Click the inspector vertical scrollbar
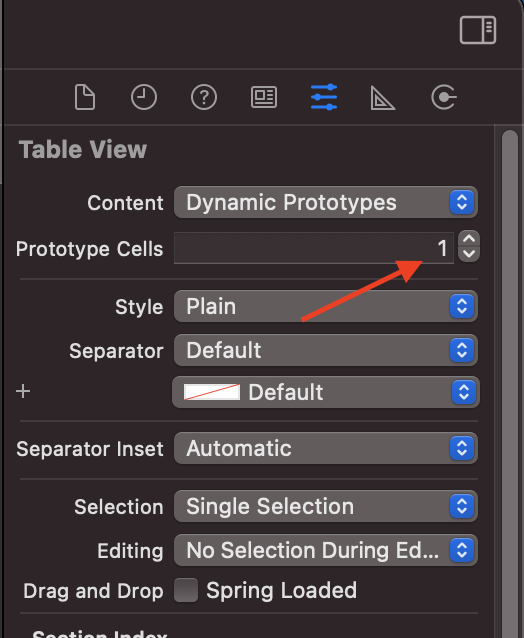This screenshot has height=638, width=524. 510,382
